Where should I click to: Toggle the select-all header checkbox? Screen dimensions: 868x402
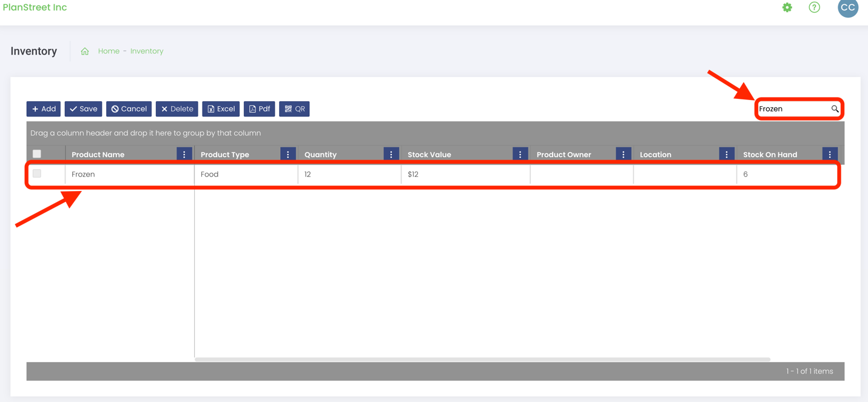point(37,154)
